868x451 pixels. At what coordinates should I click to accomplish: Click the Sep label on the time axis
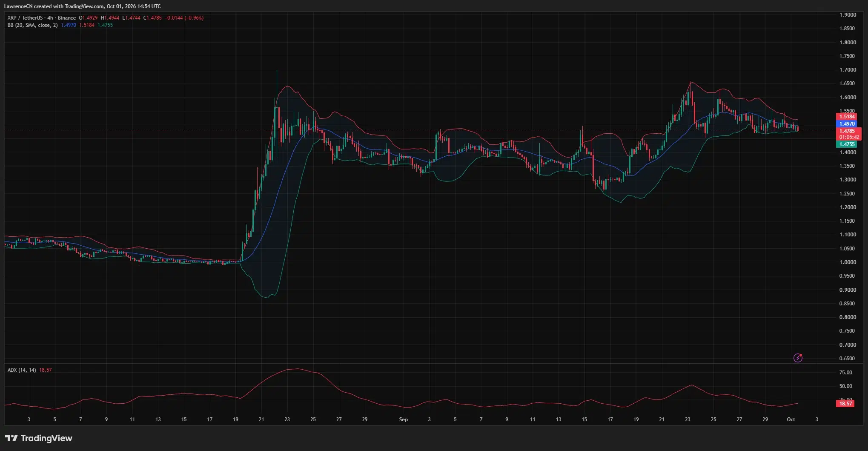click(x=403, y=419)
